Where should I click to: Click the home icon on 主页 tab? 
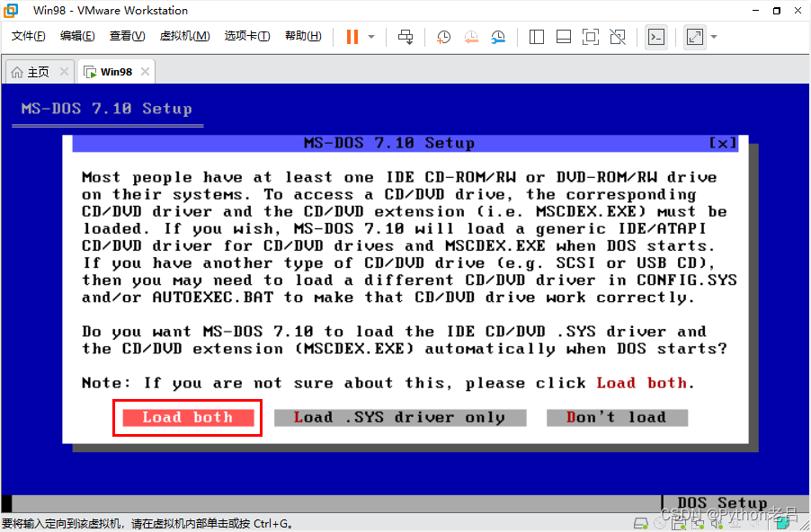click(17, 72)
